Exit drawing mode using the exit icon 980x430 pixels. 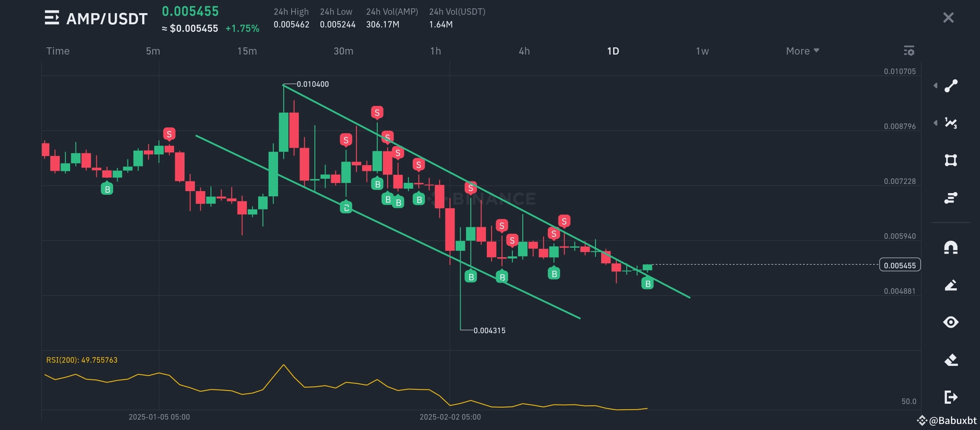(951, 397)
